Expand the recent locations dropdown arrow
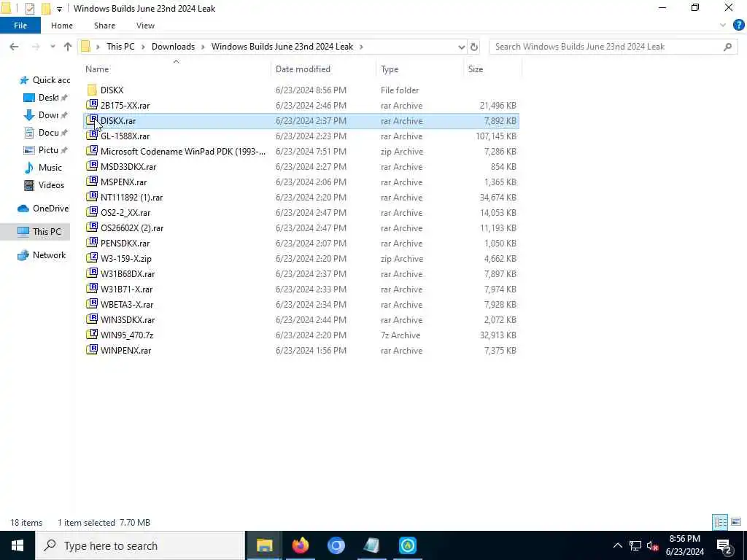Viewport: 747px width, 560px height. (53, 47)
